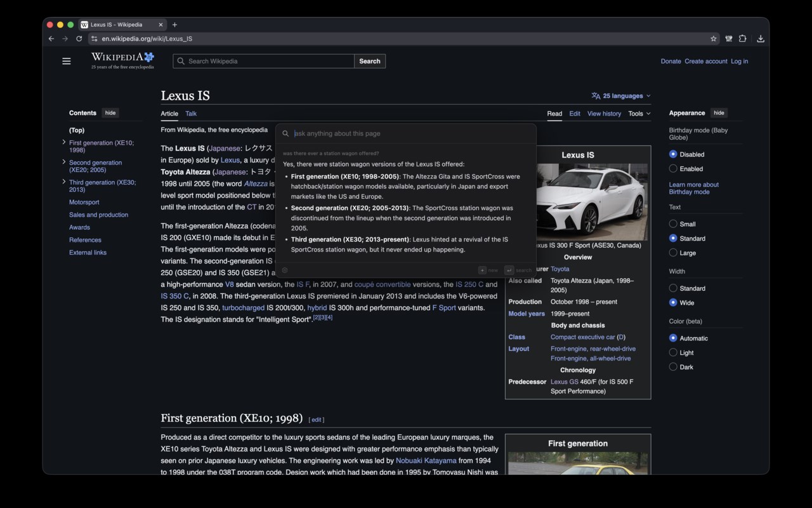Click the search enter key in ask popup

tap(509, 270)
